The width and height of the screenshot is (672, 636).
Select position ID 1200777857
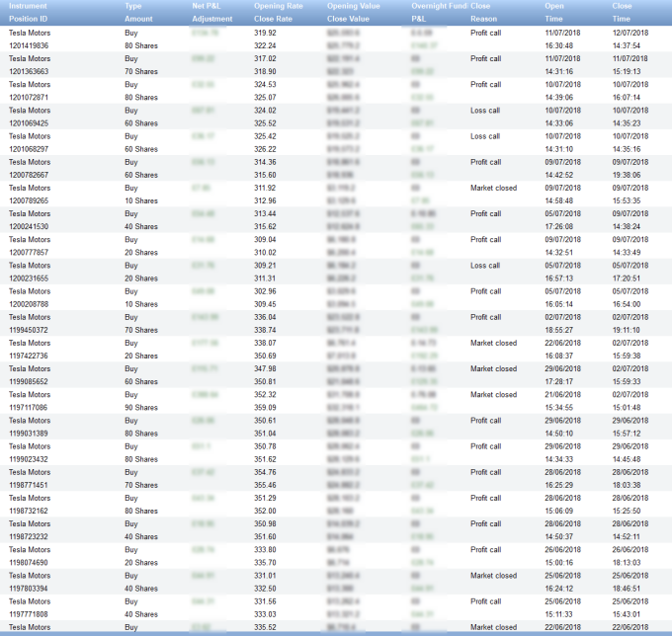coord(29,252)
